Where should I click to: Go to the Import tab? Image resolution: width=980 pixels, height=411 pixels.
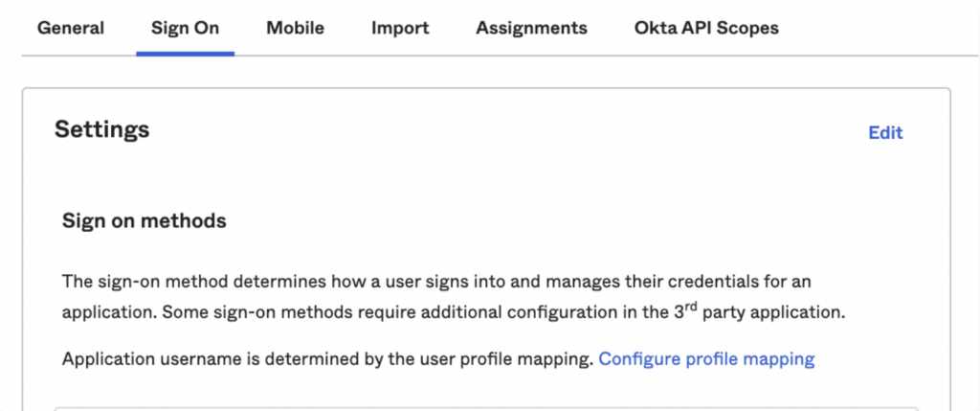(400, 28)
